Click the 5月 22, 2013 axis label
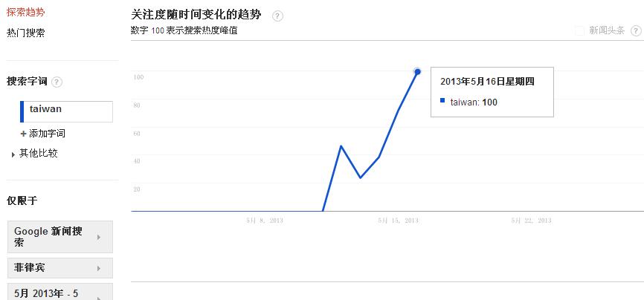 pyautogui.click(x=531, y=221)
